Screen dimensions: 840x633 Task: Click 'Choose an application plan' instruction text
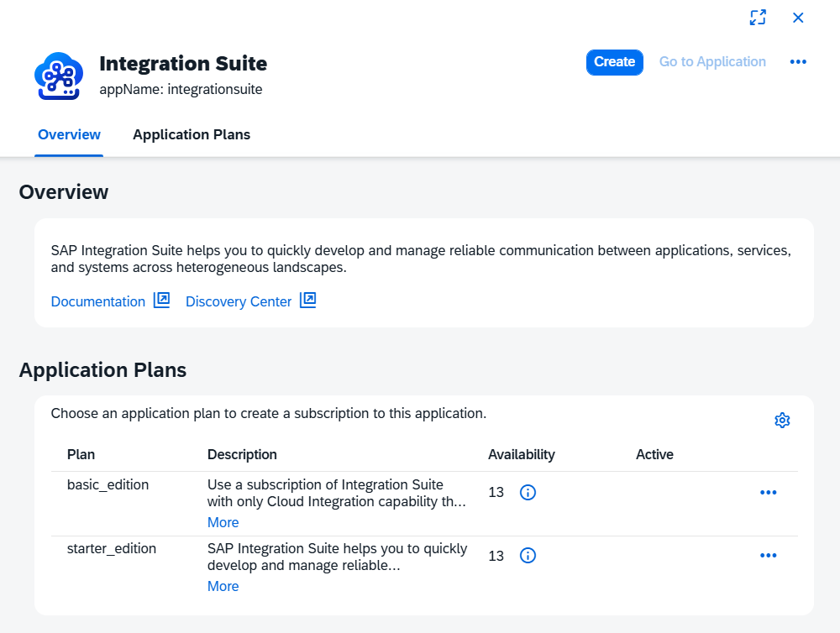(x=269, y=413)
